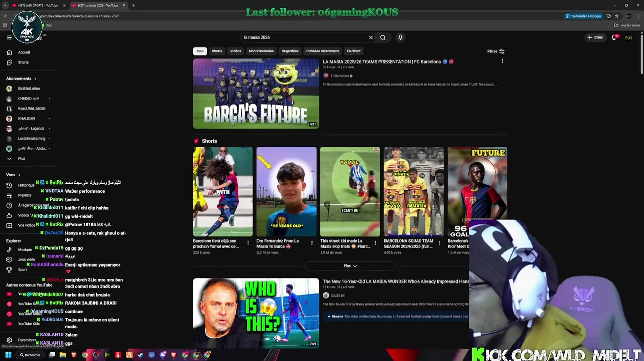Click the Créer button
Screen dimensions: 644x361
pyautogui.click(x=595, y=37)
